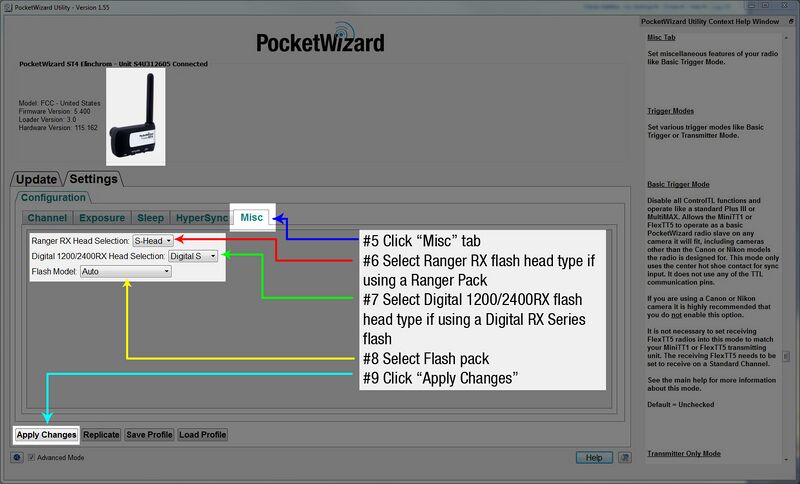Click the 'Digital 1200/2400RX Head Selection:' label
800x484 pixels.
98,256
